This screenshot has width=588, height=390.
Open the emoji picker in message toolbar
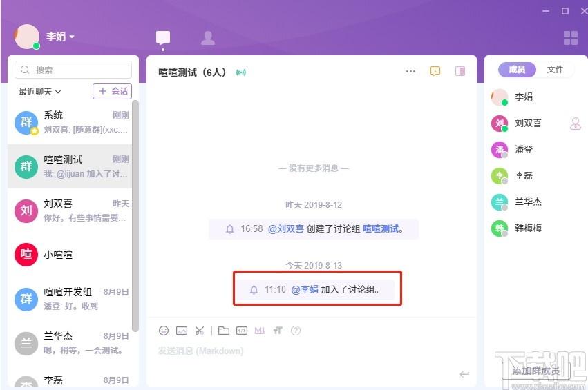tap(164, 331)
